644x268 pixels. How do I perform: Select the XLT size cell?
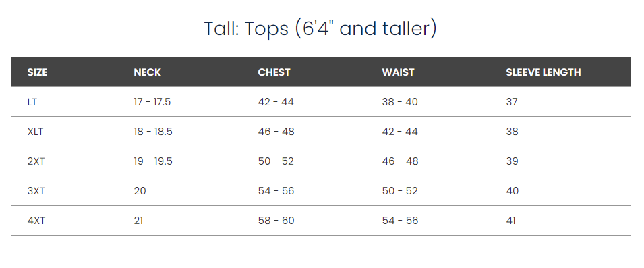click(x=35, y=132)
